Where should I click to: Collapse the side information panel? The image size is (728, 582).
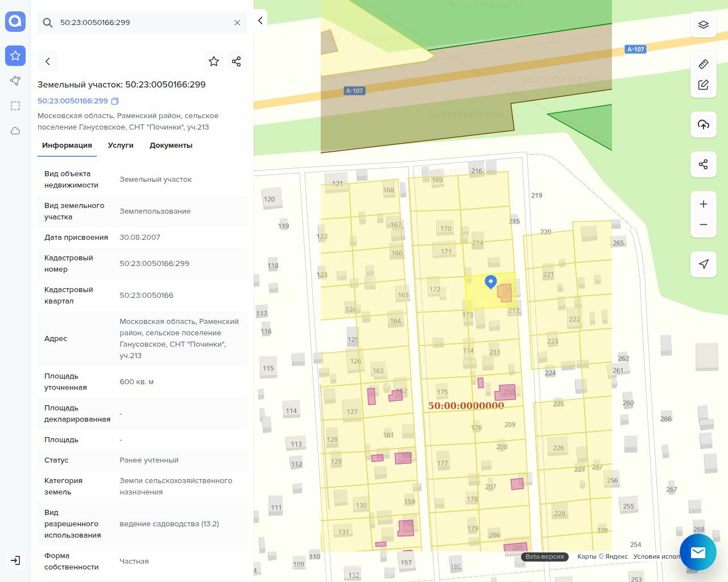tap(260, 20)
